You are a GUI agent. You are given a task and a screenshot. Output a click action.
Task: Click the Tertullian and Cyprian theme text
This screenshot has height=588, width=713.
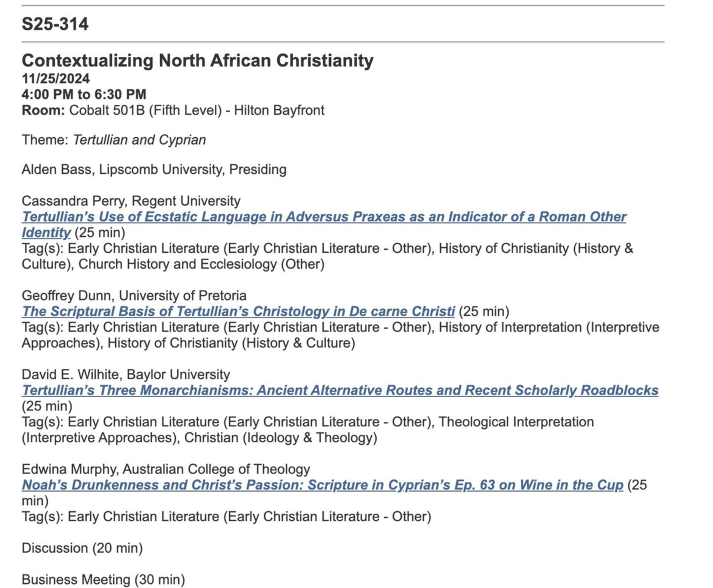139,140
